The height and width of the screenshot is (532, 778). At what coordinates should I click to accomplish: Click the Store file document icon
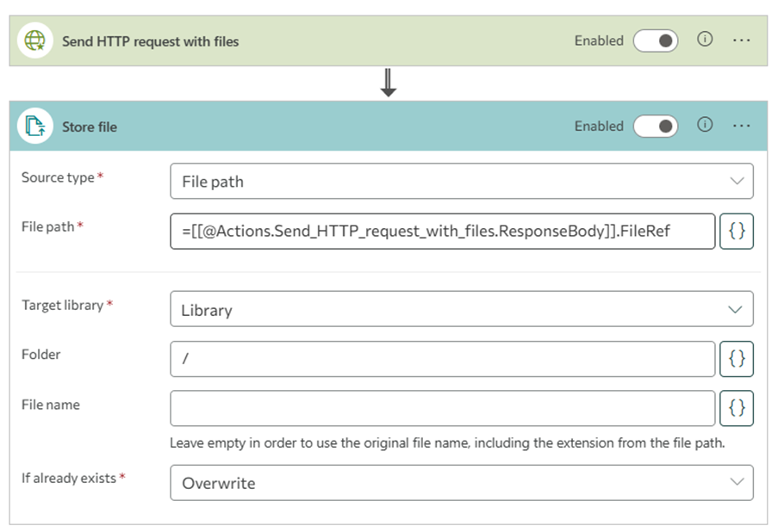coord(34,127)
